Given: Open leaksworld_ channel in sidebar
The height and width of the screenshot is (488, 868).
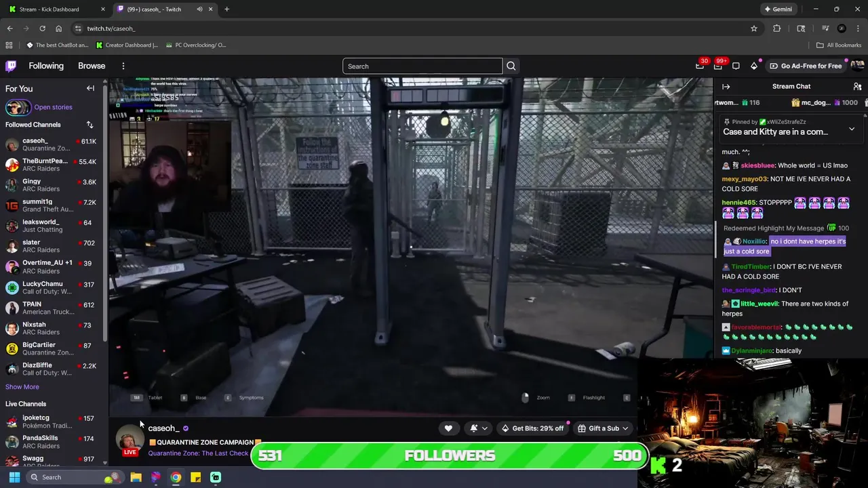Looking at the screenshot, I should (51, 226).
